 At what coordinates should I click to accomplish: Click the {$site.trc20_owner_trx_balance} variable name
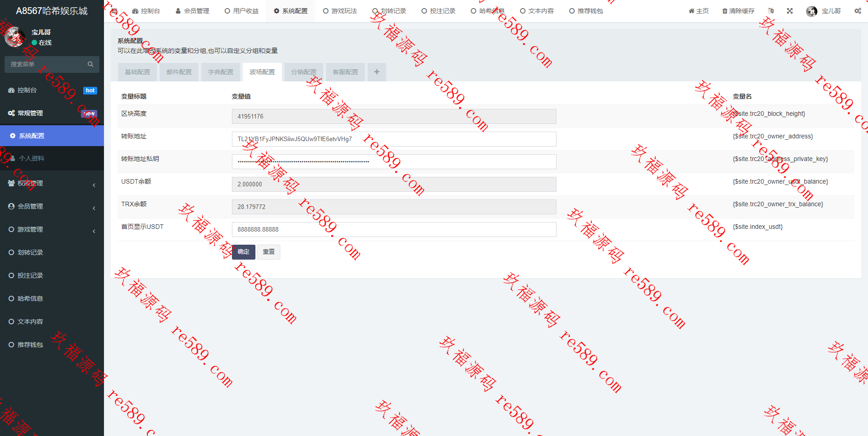tap(778, 204)
